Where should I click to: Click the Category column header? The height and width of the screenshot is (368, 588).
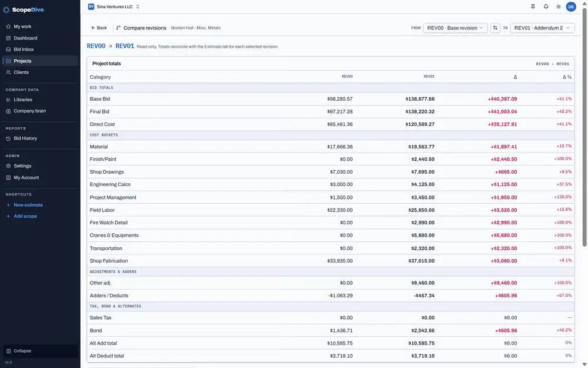[100, 77]
